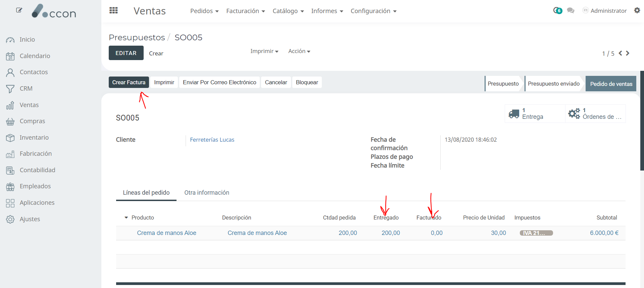Click the Entrega truck icon
Screen dimensions: 644x288
tap(514, 114)
